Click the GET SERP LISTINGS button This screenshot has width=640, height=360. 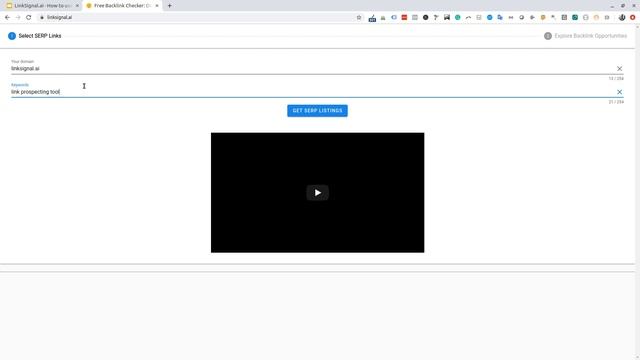[317, 111]
